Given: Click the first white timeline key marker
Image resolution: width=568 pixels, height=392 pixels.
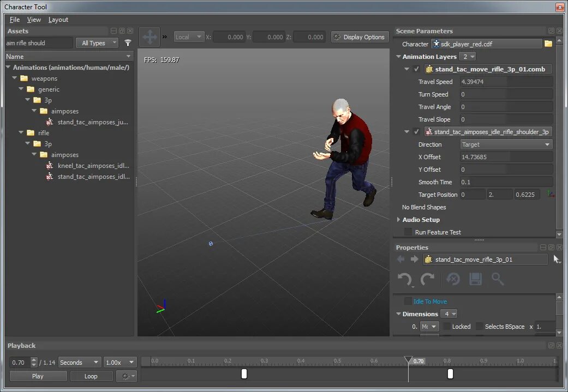Looking at the screenshot, I should coord(244,373).
